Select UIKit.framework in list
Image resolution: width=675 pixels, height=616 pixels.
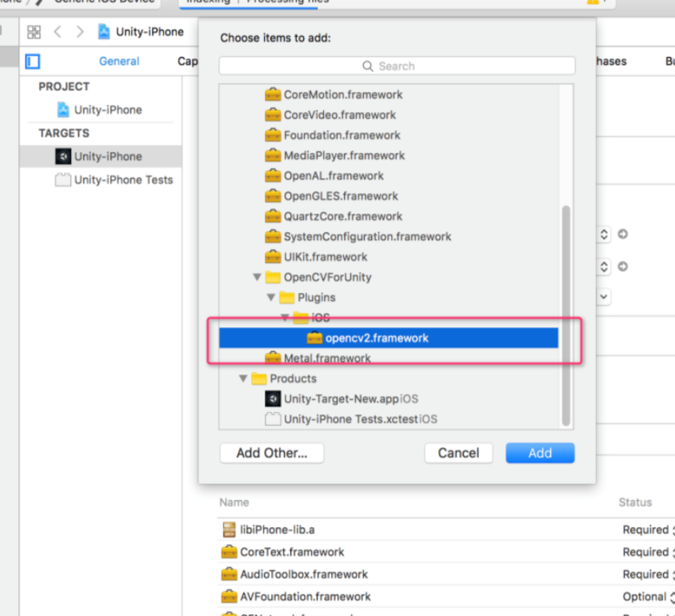(325, 257)
